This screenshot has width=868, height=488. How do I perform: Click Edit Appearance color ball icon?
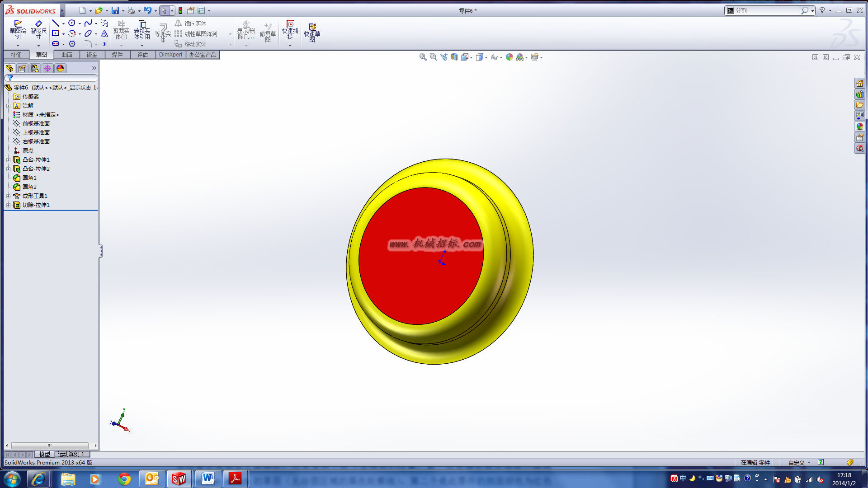click(x=509, y=57)
